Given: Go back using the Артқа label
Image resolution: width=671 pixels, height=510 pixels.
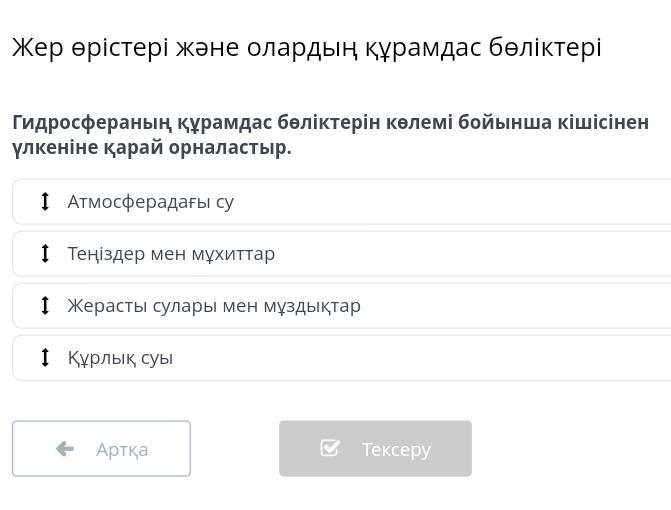Looking at the screenshot, I should tap(122, 450).
